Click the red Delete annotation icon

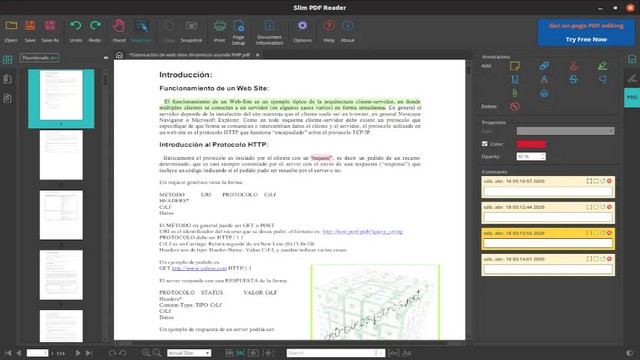tap(515, 107)
